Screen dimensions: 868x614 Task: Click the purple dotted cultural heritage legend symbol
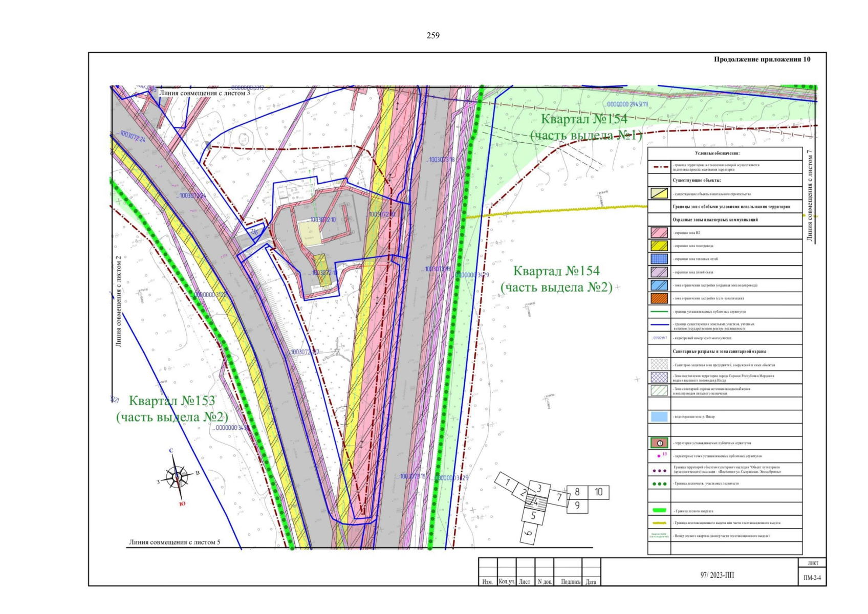pos(659,470)
